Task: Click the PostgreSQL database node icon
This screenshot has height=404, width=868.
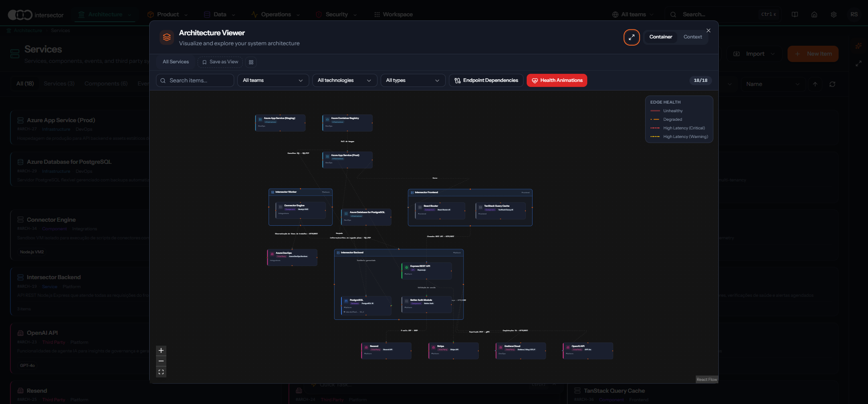Action: click(x=346, y=301)
